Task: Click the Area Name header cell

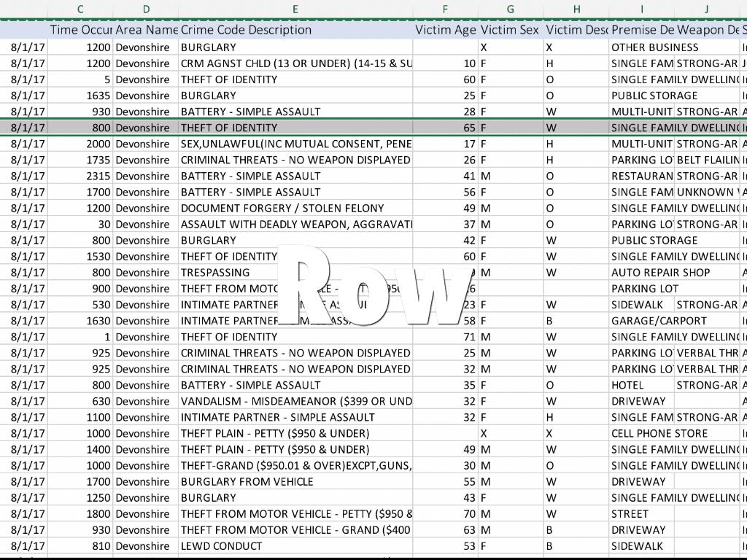Action: tap(146, 30)
